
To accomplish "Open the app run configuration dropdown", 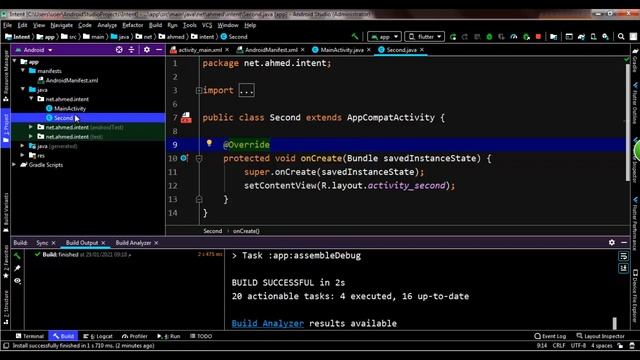I will point(384,37).
